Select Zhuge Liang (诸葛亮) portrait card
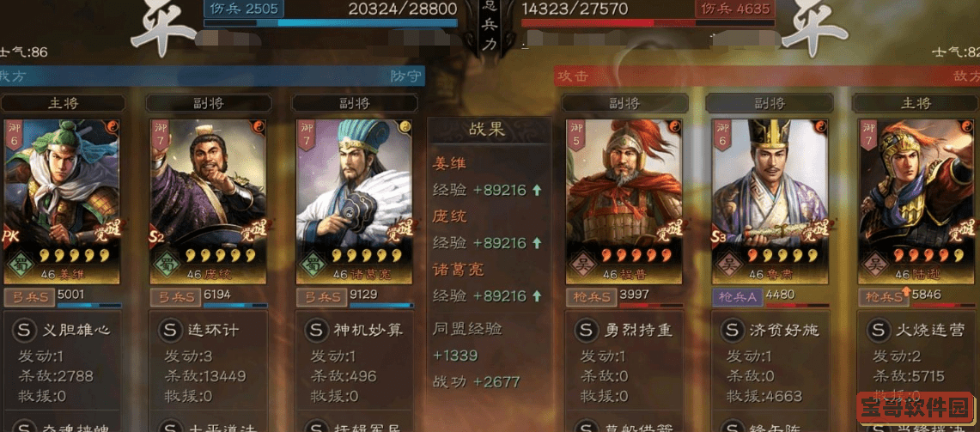 click(355, 201)
